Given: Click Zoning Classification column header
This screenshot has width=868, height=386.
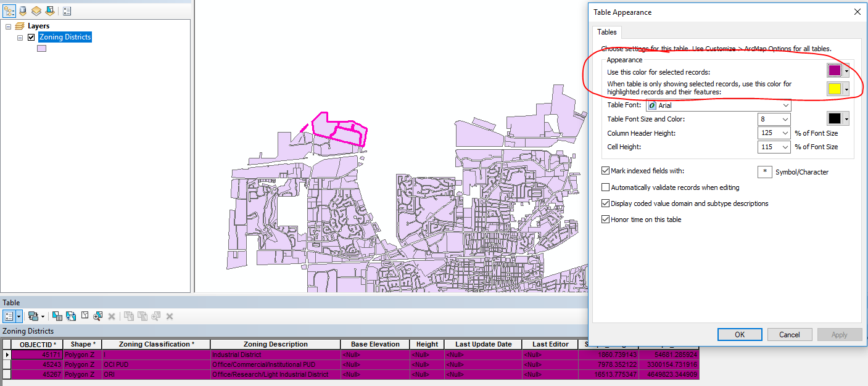Looking at the screenshot, I should (156, 344).
